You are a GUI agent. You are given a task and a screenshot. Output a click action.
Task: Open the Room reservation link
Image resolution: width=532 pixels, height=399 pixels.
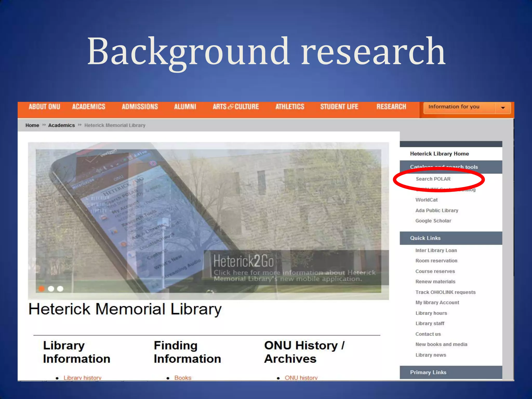pos(436,261)
